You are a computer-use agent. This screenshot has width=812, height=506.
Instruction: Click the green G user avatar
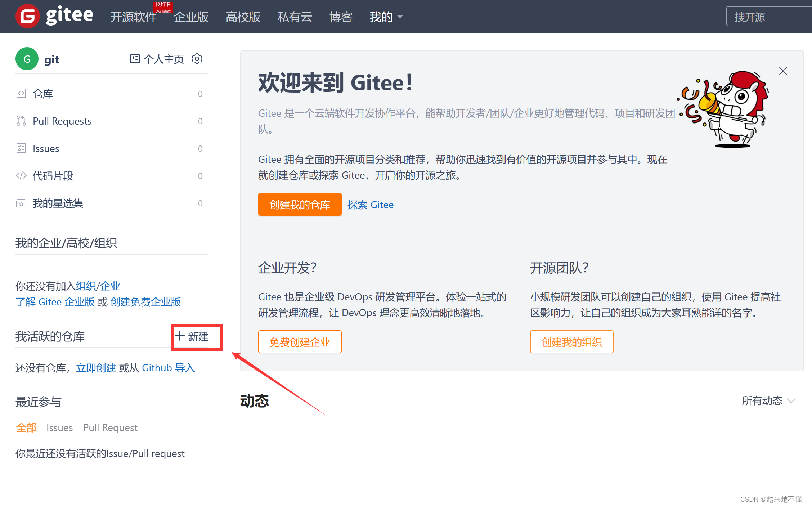point(27,59)
